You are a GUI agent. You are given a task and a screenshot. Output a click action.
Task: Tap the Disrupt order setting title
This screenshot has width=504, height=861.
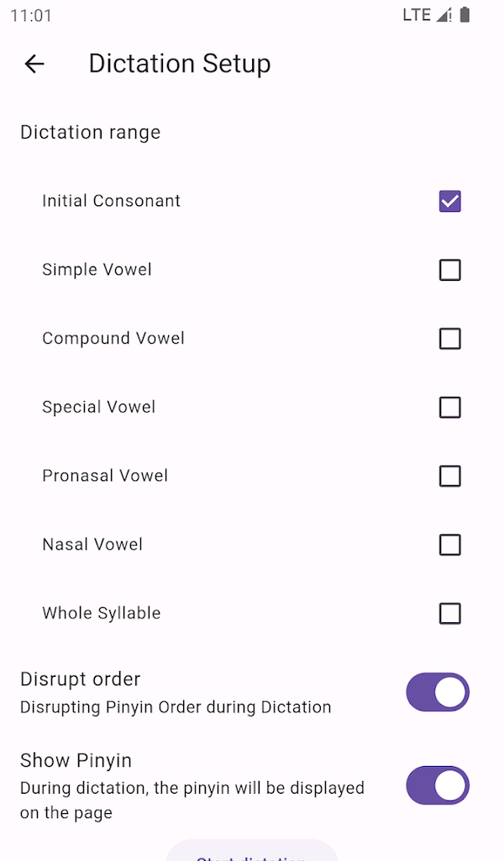point(81,679)
